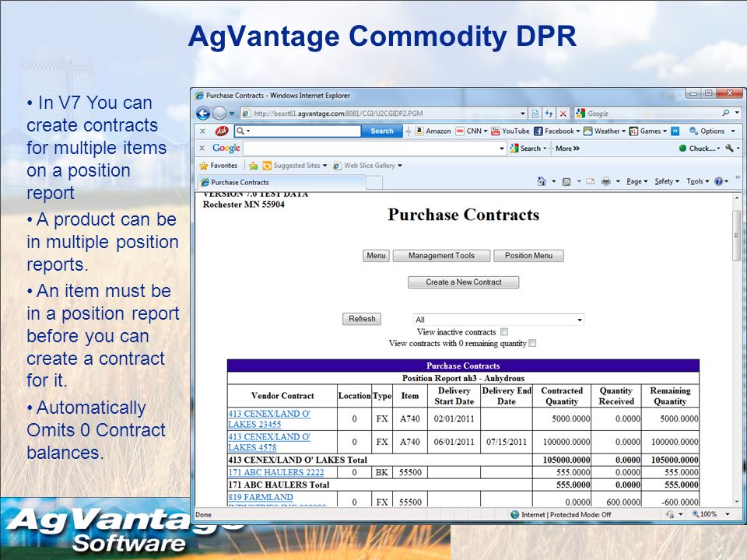Screen dimensions: 747x560
Task: Click the Management Tools button
Action: [441, 256]
